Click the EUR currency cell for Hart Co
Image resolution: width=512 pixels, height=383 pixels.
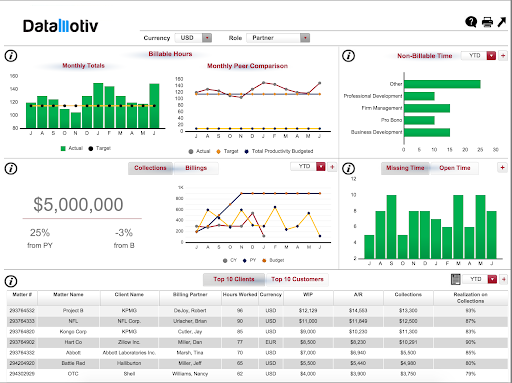click(x=271, y=342)
